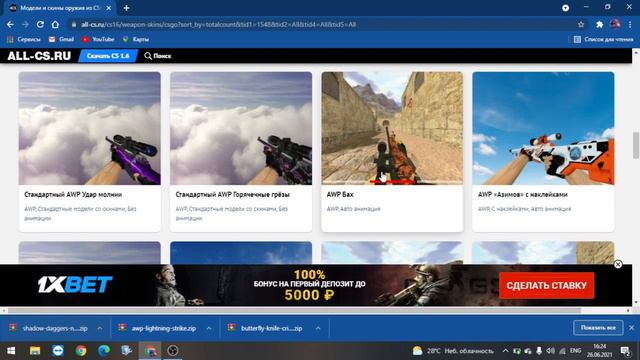The width and height of the screenshot is (640, 360).
Task: Open the Chrome three-dot menu
Action: click(630, 24)
